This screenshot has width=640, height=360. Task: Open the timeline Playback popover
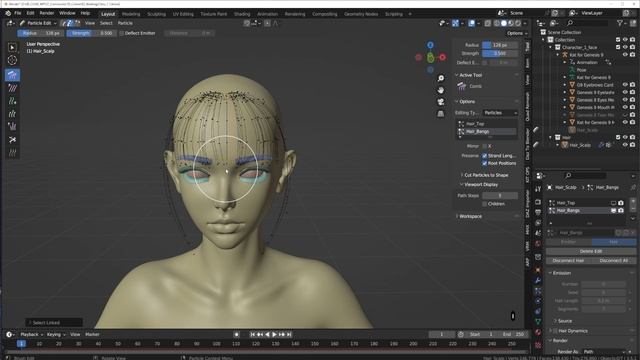point(31,334)
